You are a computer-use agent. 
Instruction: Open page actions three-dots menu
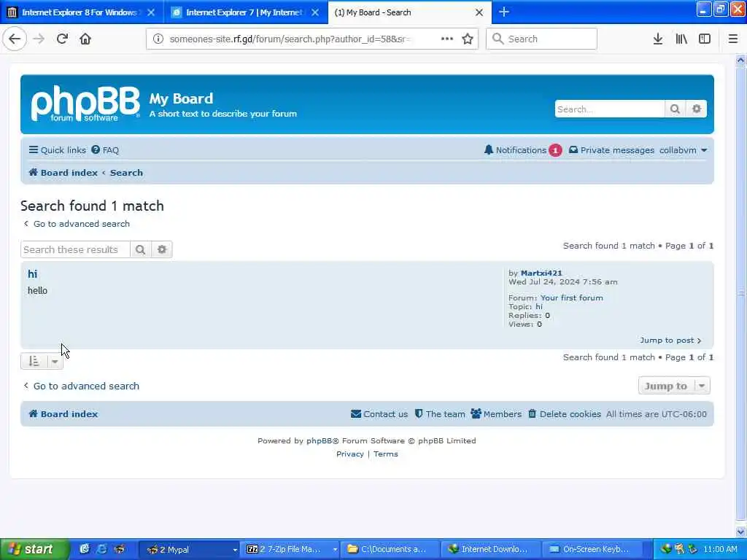tap(447, 39)
